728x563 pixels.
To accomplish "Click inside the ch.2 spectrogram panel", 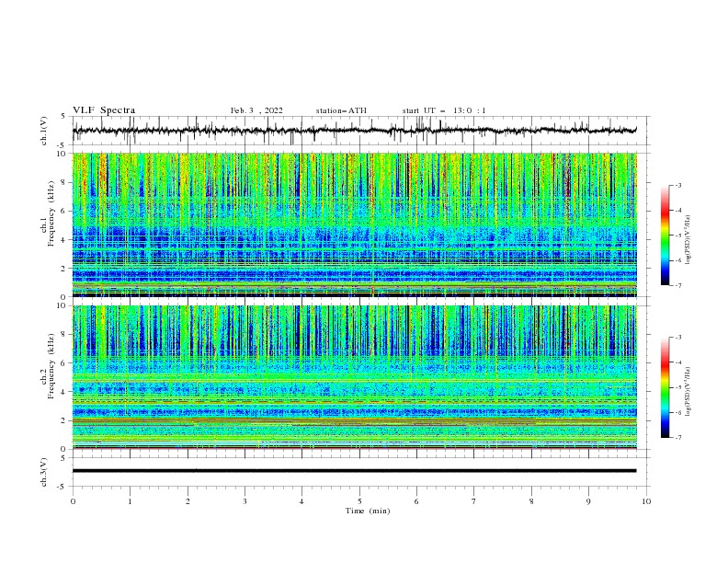I will (x=355, y=377).
